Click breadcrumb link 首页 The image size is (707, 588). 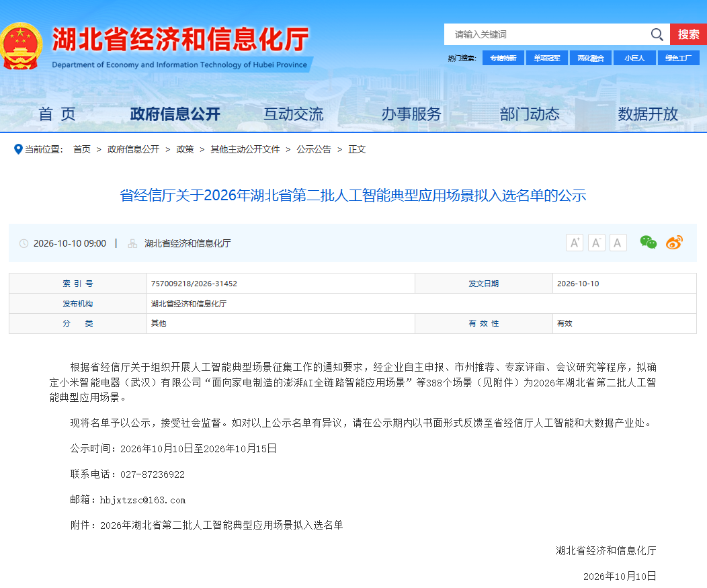tap(81, 149)
